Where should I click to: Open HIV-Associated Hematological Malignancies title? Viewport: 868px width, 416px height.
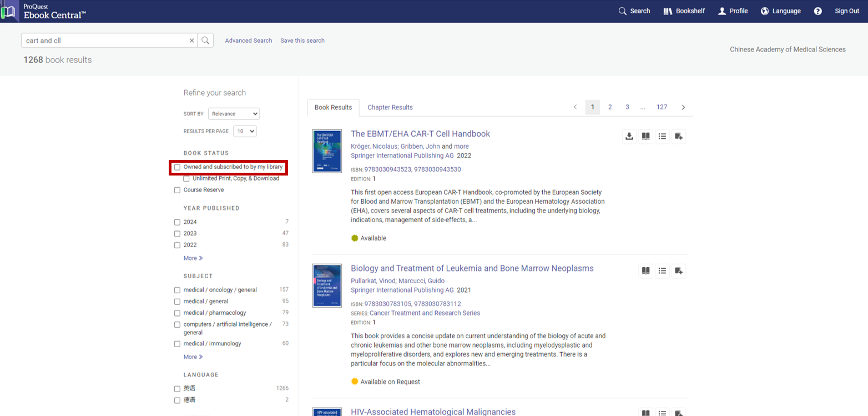pos(433,412)
